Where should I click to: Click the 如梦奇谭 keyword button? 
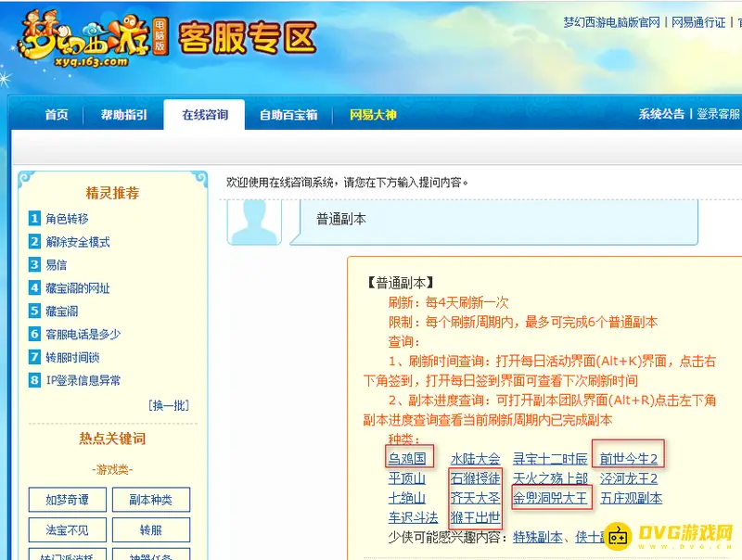tap(67, 500)
